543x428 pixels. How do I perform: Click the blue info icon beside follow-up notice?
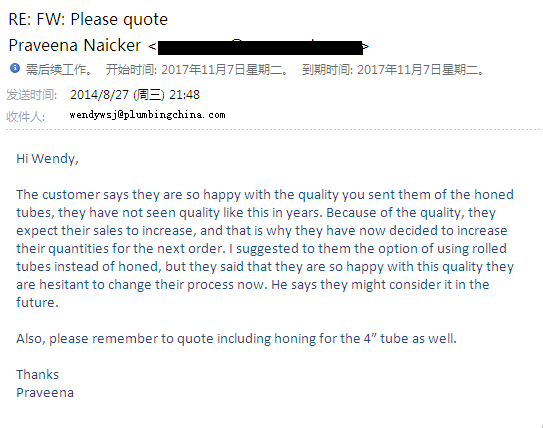(15, 68)
